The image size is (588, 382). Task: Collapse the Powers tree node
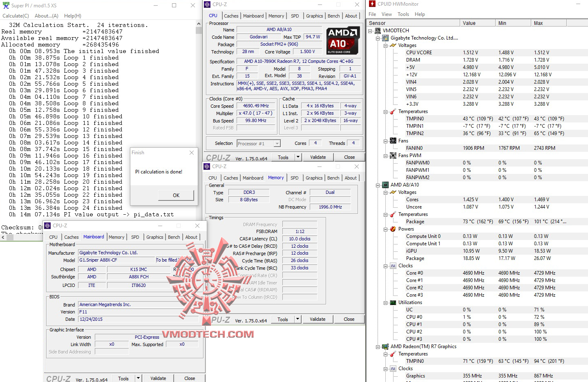point(385,229)
